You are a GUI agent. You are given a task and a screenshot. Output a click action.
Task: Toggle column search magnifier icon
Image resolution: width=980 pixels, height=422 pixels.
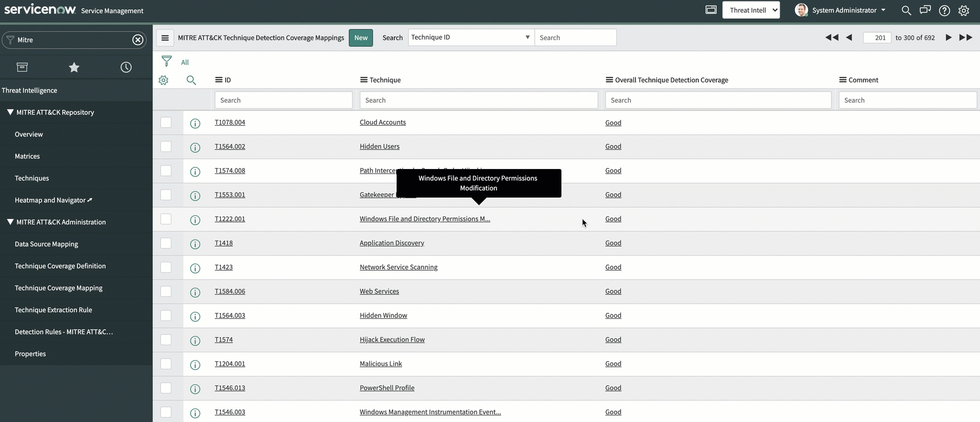tap(191, 80)
